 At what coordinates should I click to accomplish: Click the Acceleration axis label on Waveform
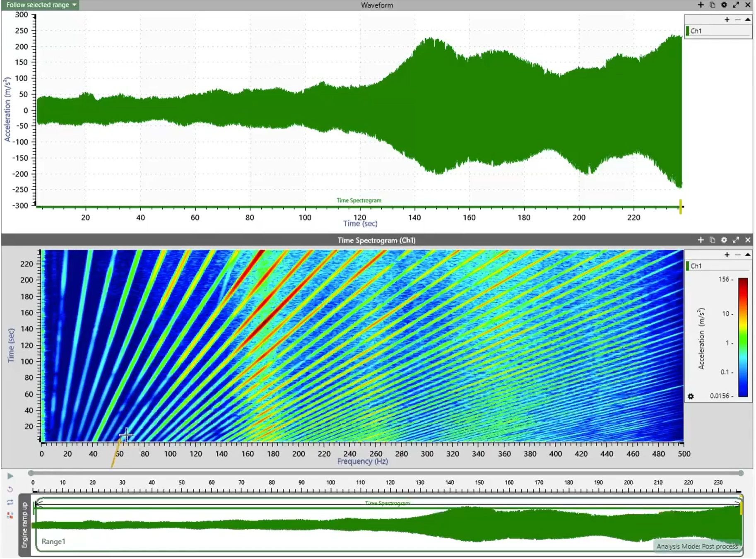pyautogui.click(x=7, y=110)
